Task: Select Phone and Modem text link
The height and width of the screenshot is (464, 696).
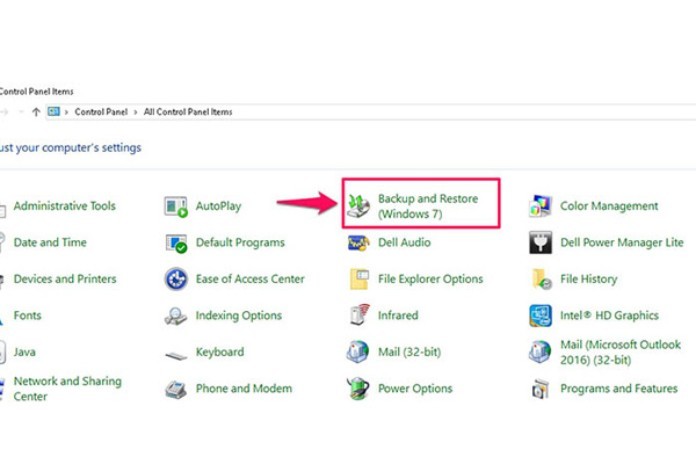Action: pyautogui.click(x=244, y=389)
